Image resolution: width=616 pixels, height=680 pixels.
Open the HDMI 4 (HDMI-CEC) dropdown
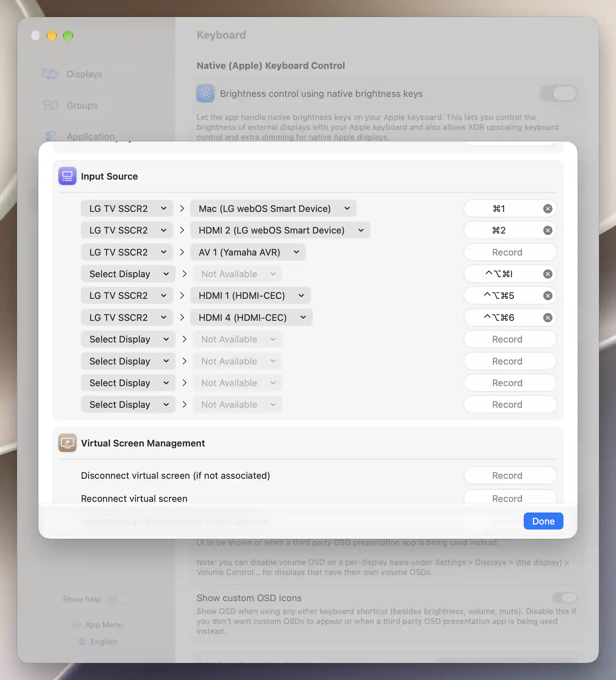[251, 318]
